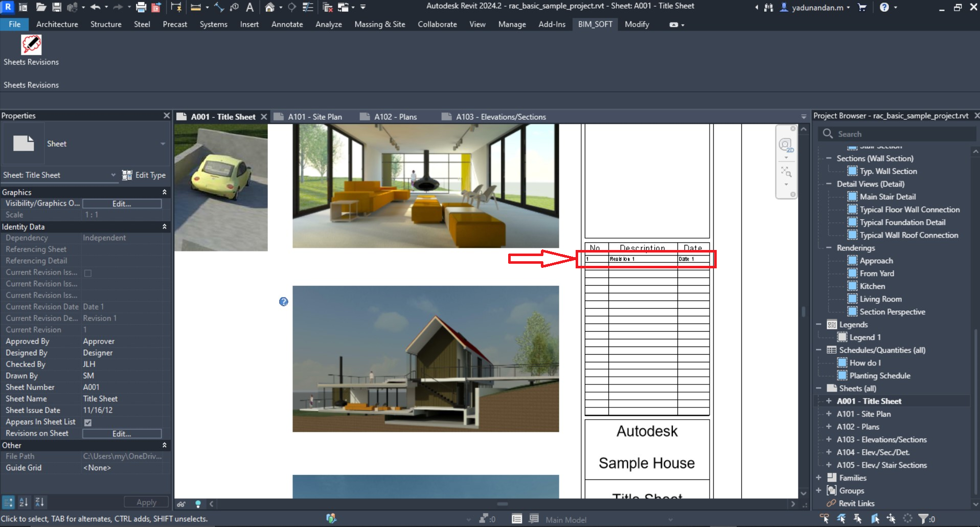The image size is (980, 527).
Task: Toggle the Appears In Sheet List checkbox
Action: (88, 422)
